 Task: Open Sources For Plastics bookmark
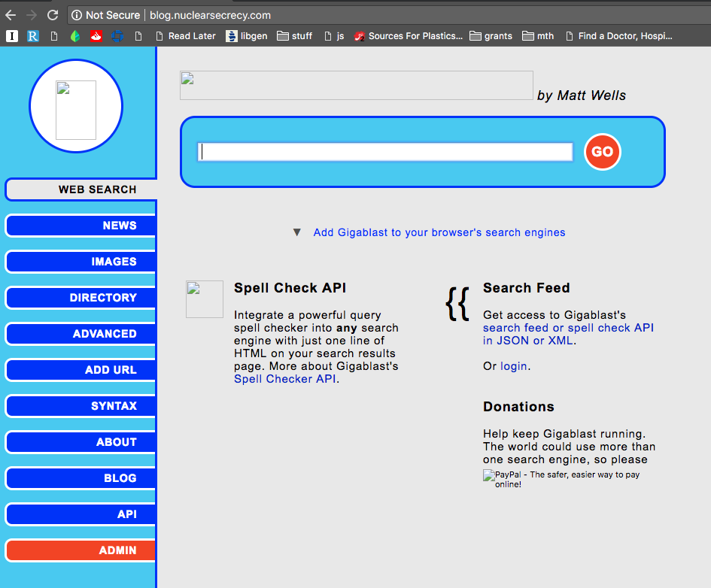click(x=408, y=36)
